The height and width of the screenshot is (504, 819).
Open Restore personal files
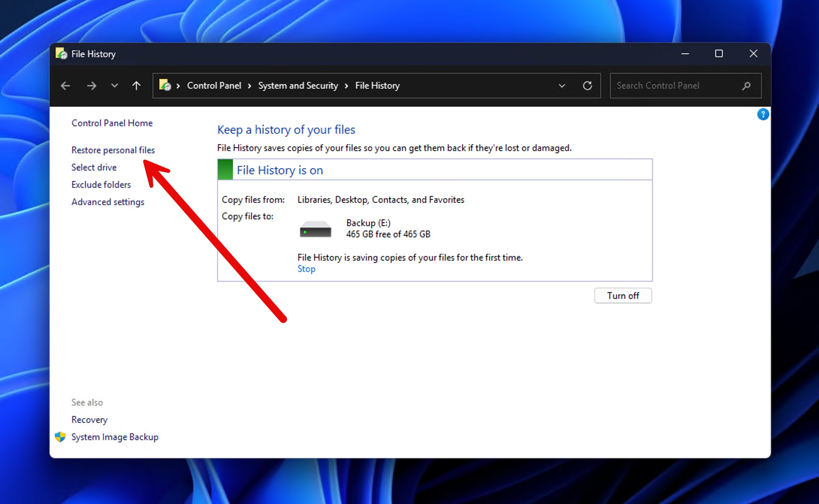(113, 150)
